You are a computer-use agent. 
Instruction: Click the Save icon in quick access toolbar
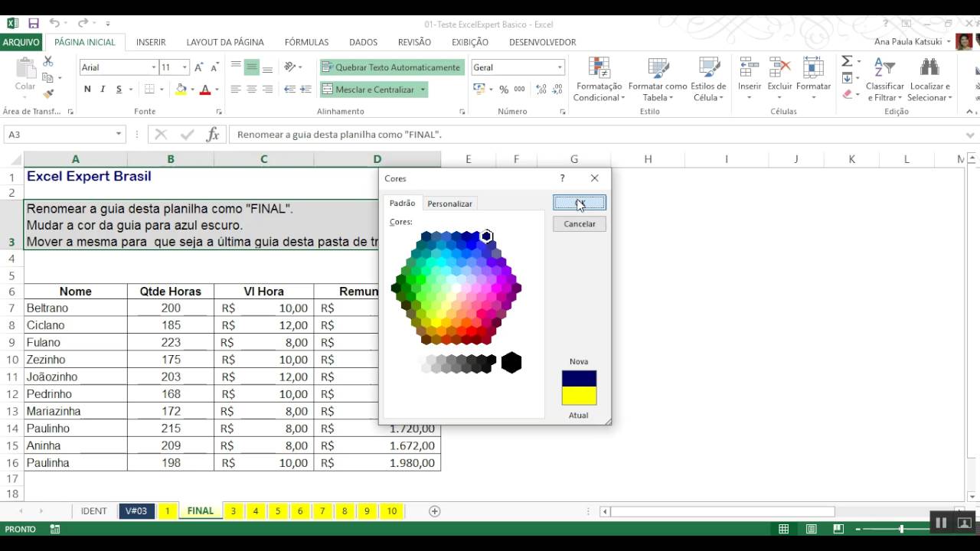click(x=33, y=24)
